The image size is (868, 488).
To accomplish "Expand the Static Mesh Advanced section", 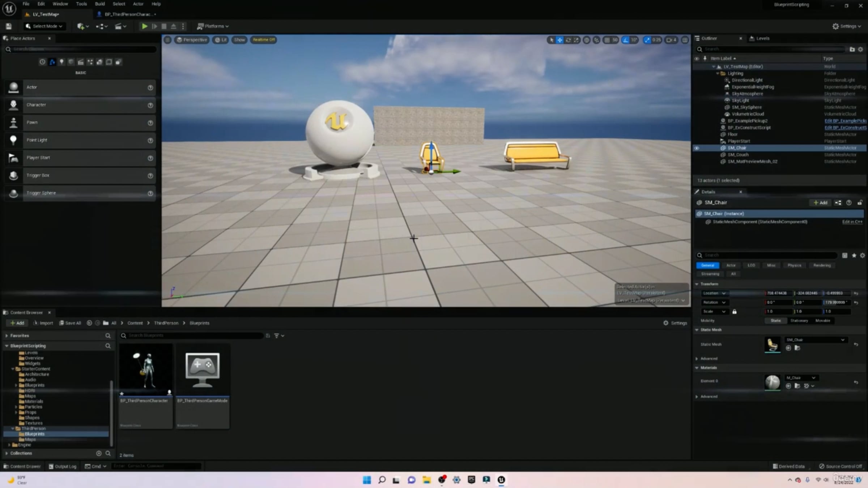I will pos(697,359).
